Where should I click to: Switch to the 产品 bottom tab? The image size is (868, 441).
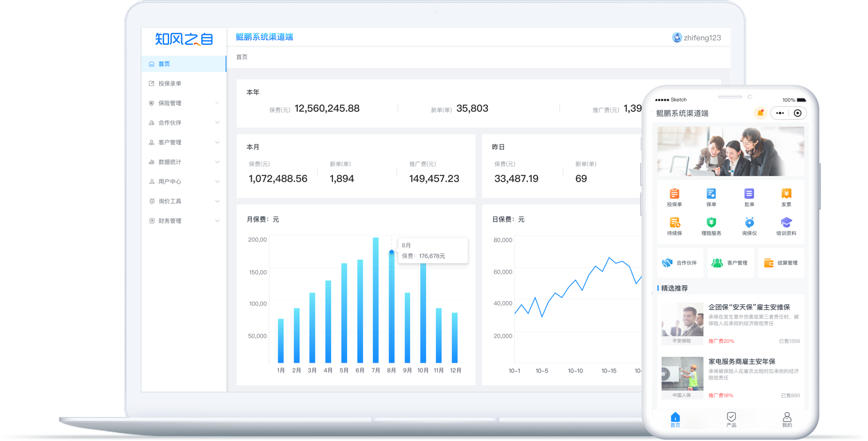pos(731,419)
